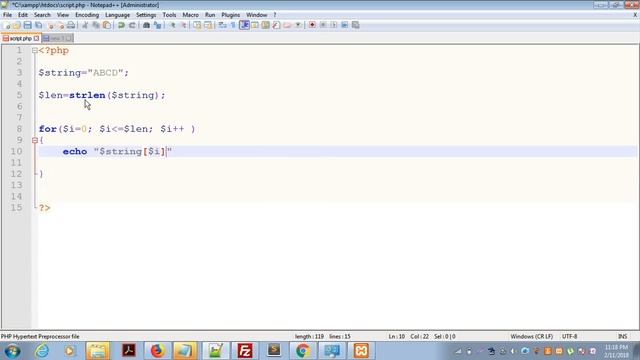Click the Zoom Out toolbar icon
This screenshot has width=640, height=360.
[x=184, y=25]
